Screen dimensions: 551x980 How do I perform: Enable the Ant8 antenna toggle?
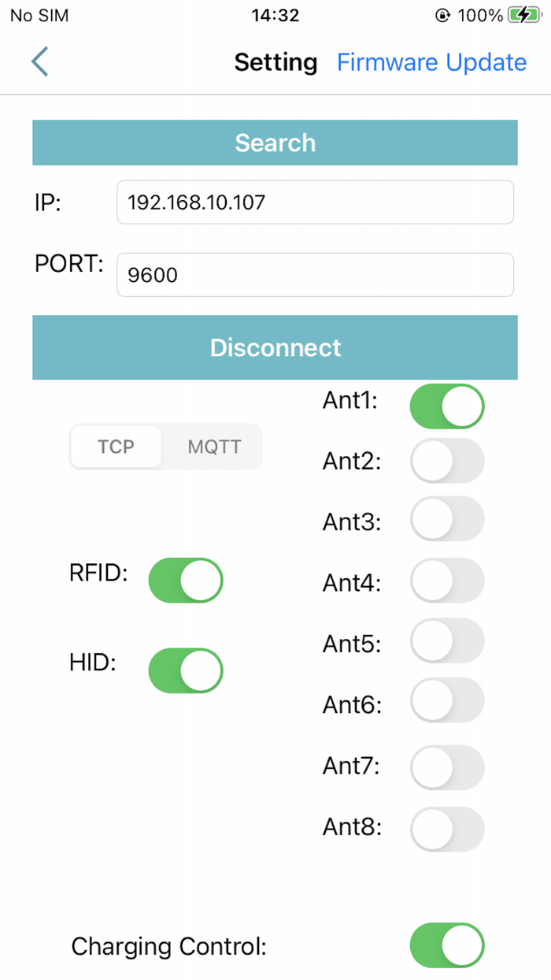coord(447,828)
